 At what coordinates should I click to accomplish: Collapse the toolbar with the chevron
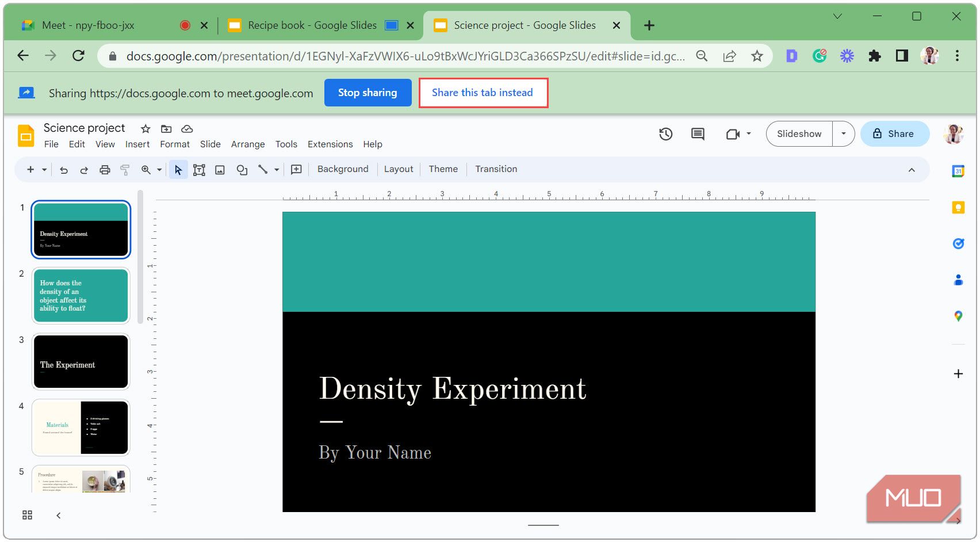coord(911,170)
